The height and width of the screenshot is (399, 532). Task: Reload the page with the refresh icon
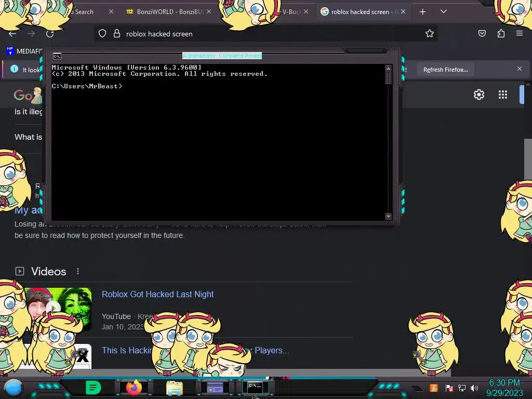pos(50,34)
